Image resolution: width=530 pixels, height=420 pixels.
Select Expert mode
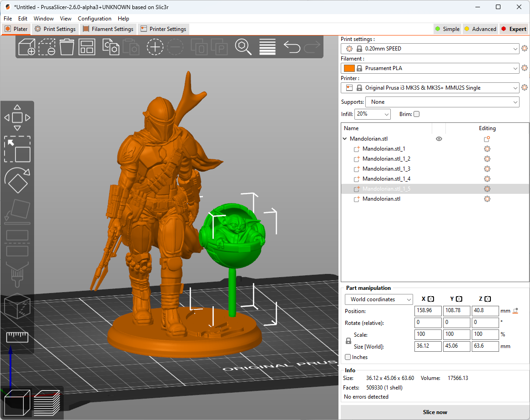pyautogui.click(x=514, y=29)
